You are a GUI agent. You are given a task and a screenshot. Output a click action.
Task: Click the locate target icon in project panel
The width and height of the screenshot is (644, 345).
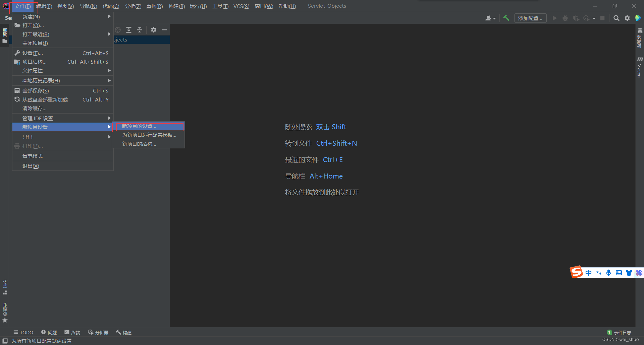pos(118,30)
